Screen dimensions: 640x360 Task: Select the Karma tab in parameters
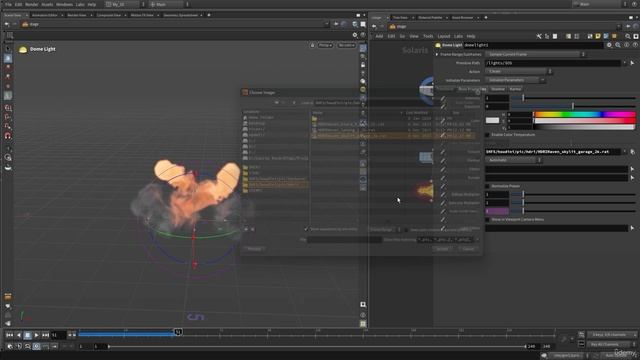tap(515, 89)
